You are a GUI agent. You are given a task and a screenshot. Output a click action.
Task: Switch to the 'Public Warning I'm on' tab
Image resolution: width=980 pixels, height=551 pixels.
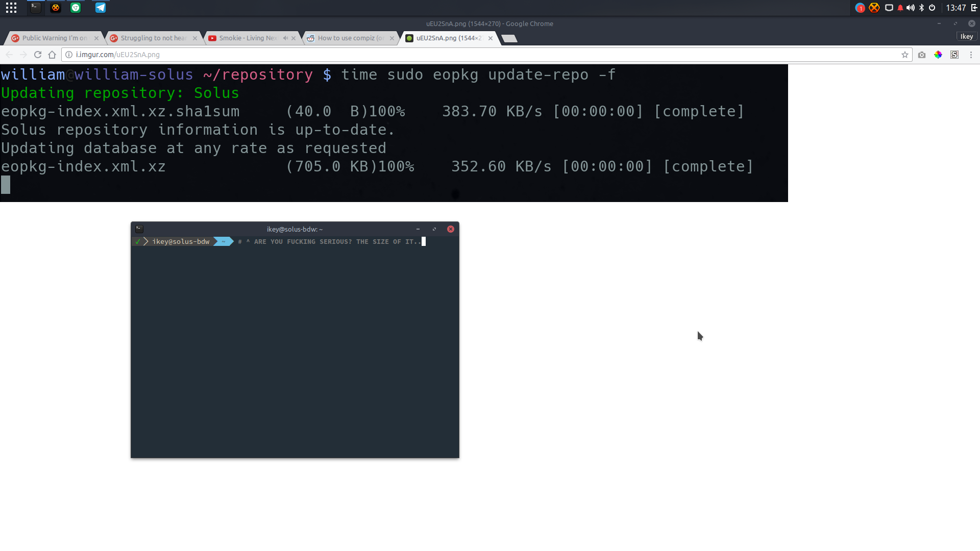(x=54, y=38)
